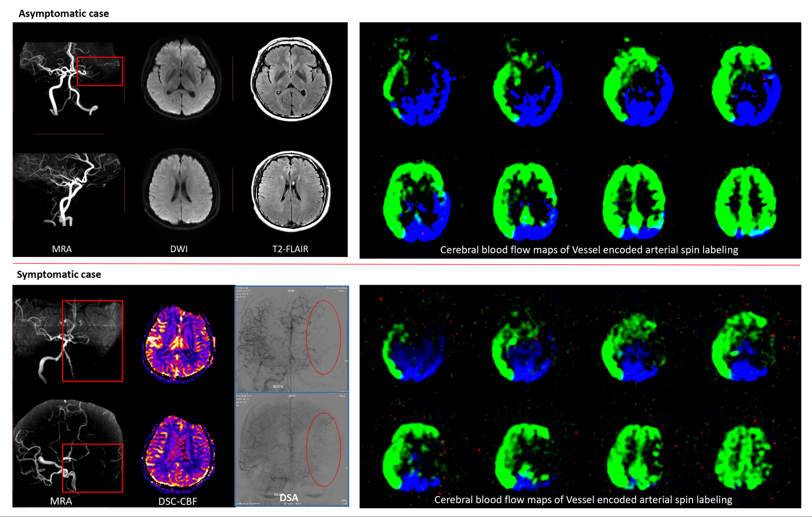
Task: Click the 'T2-FLAIR' label text
Action: pyautogui.click(x=290, y=249)
